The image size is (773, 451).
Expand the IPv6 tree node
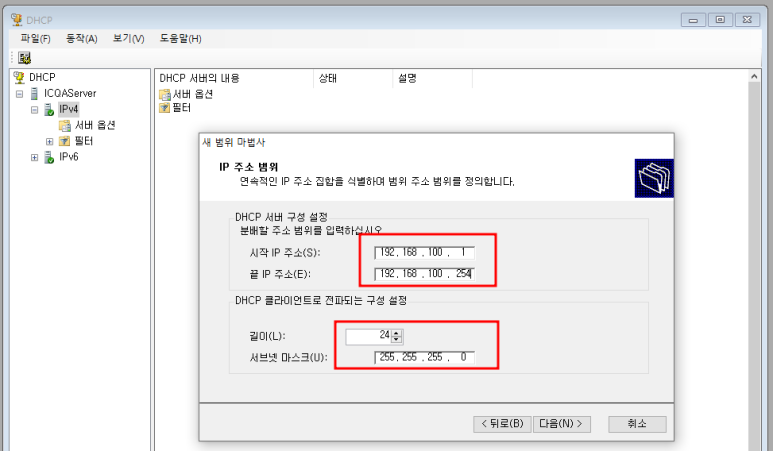(x=34, y=157)
